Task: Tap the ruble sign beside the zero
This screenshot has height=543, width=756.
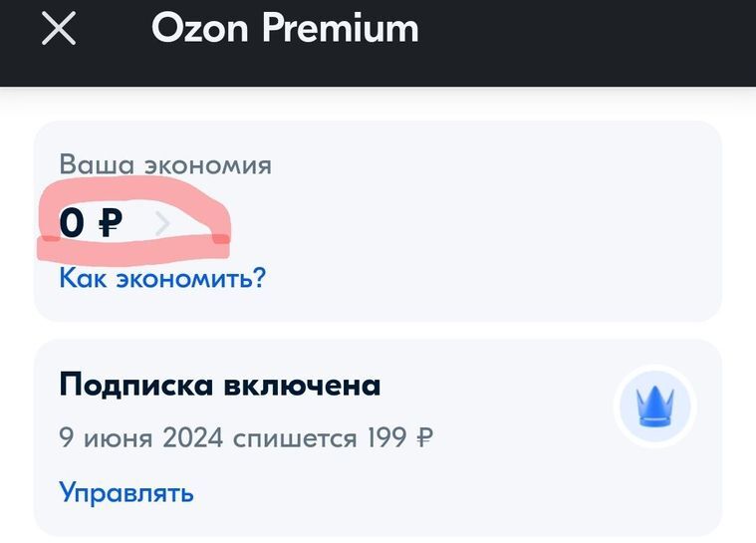Action: pyautogui.click(x=110, y=223)
